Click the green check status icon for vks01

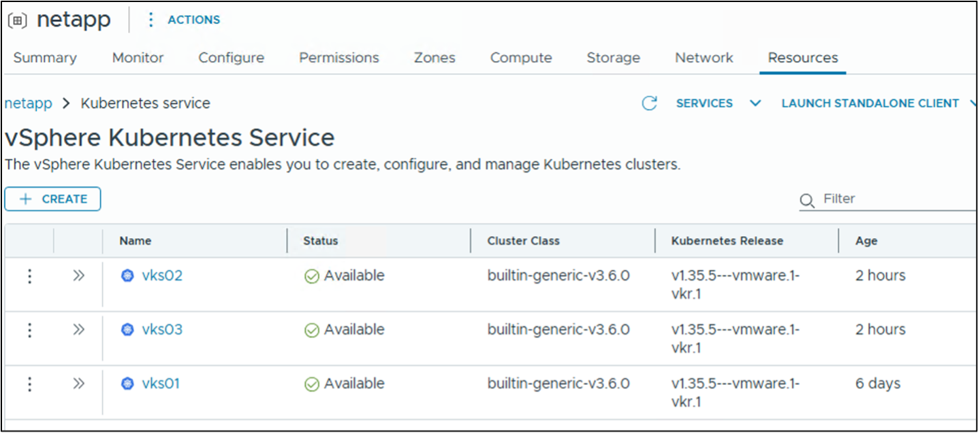(x=312, y=385)
